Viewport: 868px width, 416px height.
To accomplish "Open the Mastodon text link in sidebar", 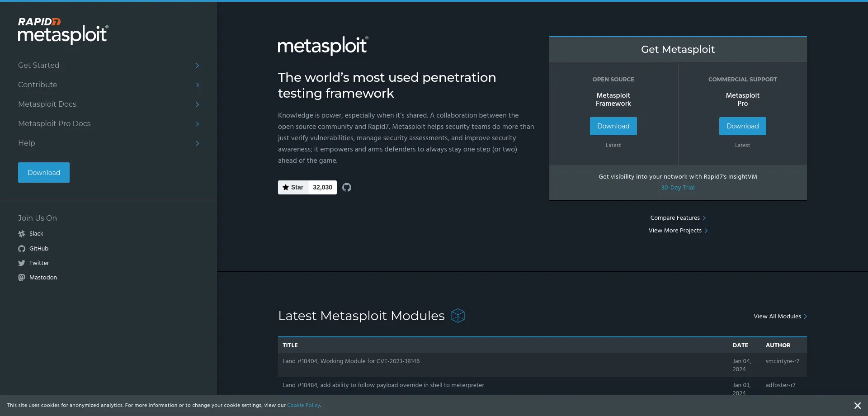I will tap(43, 278).
